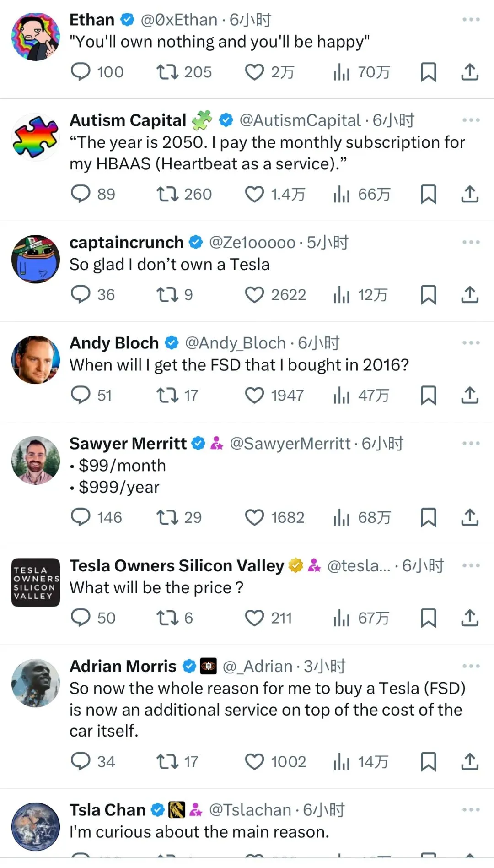The height and width of the screenshot is (868, 494).
Task: View analytics on Tesla Owners Silicon Valley tweet
Action: point(342,618)
